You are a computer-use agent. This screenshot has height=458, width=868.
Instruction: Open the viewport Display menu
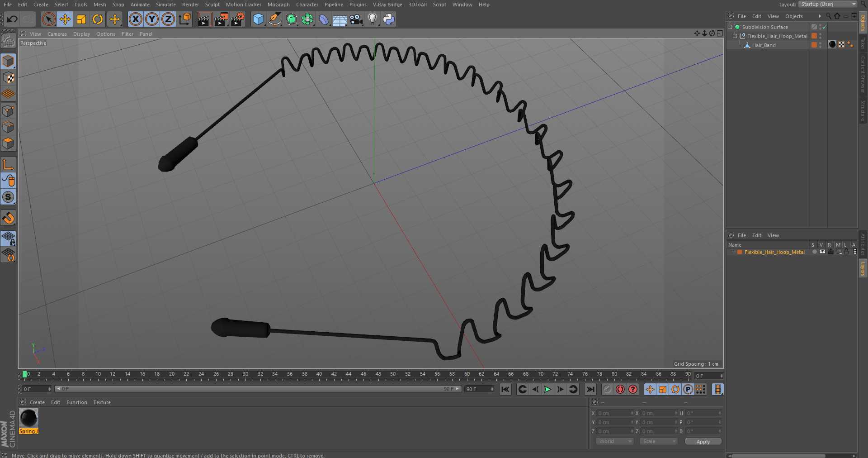[81, 34]
